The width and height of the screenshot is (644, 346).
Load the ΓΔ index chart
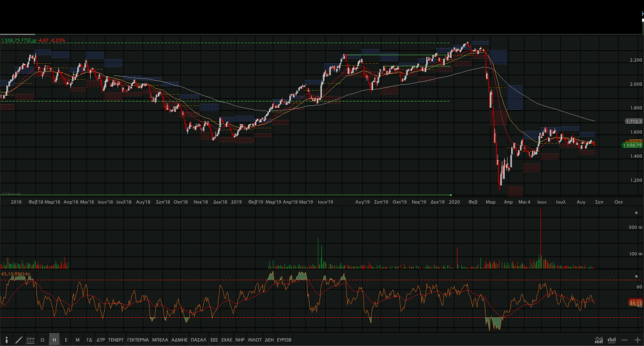(x=89, y=340)
